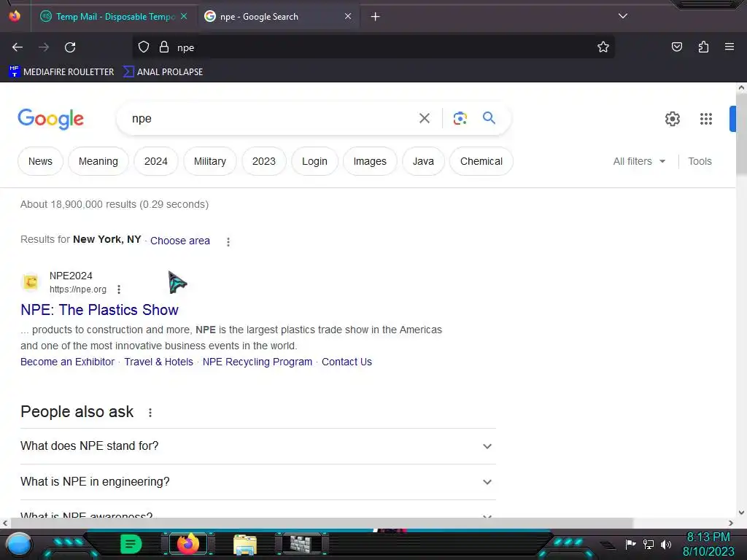Open the Become an Exhibitor sitelink
747x560 pixels.
tap(68, 362)
